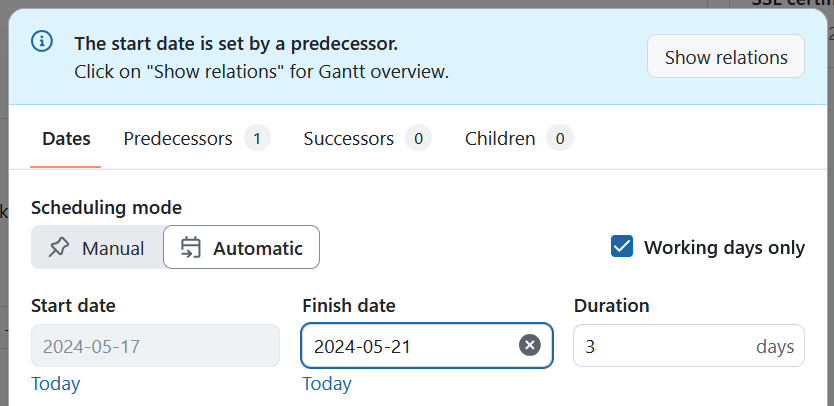This screenshot has height=406, width=834.
Task: Click the Children count badge showing 0
Action: 560,139
